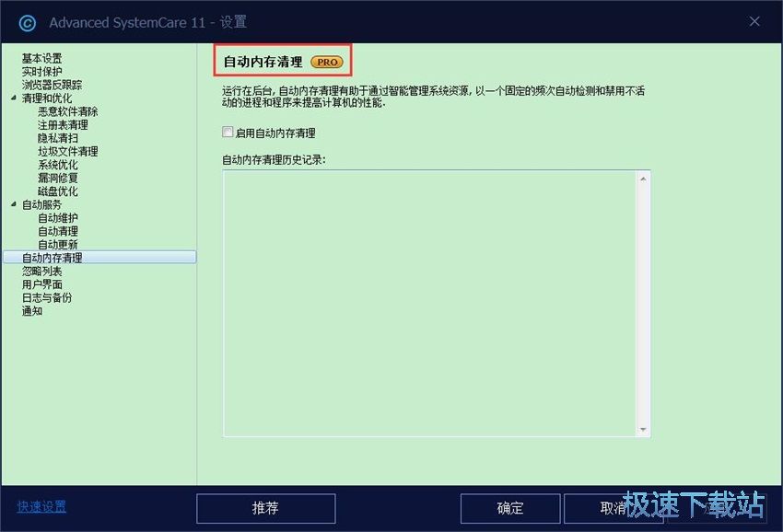Click the Advanced SystemCare logo icon
Screen dimensions: 783x532
pos(27,23)
